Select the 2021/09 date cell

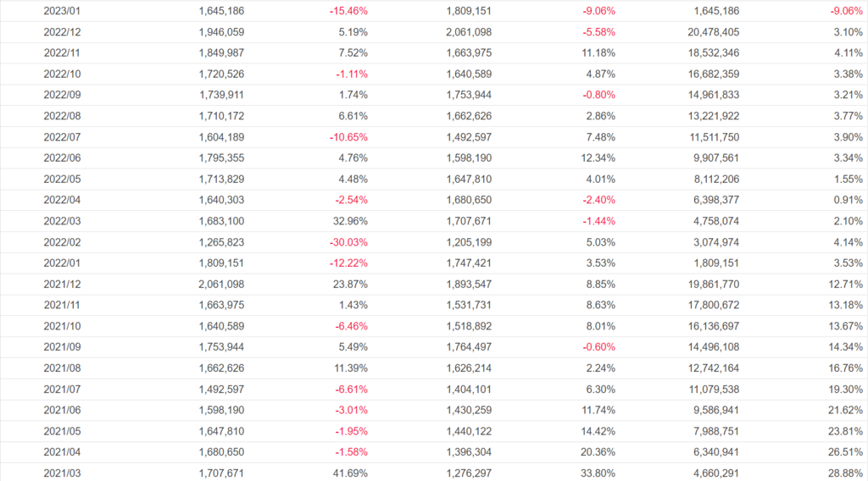coord(62,347)
